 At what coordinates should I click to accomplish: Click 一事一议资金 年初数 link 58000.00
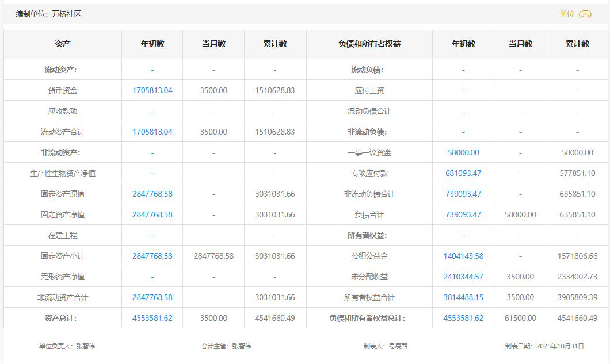tap(463, 152)
